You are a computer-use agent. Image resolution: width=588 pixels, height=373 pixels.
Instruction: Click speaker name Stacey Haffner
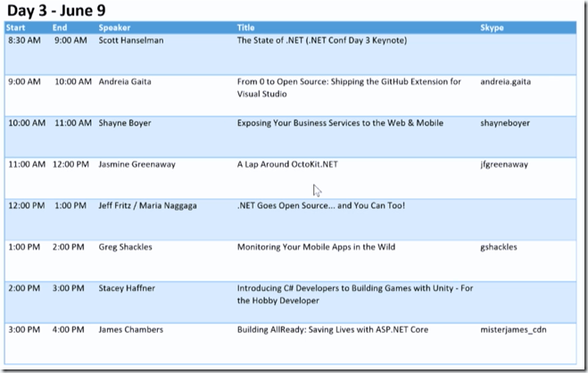point(127,288)
